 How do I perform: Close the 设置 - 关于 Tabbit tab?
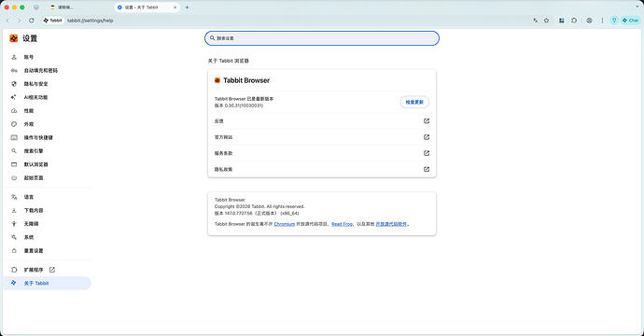(175, 7)
